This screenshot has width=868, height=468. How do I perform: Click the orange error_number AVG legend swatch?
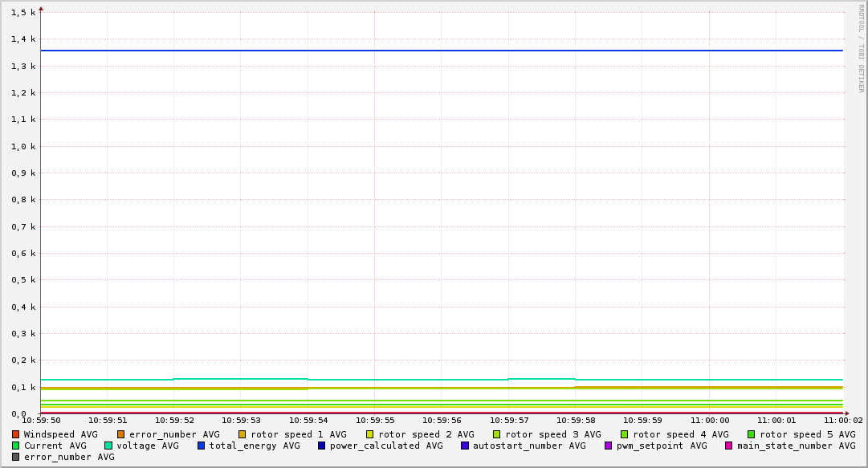pos(121,434)
